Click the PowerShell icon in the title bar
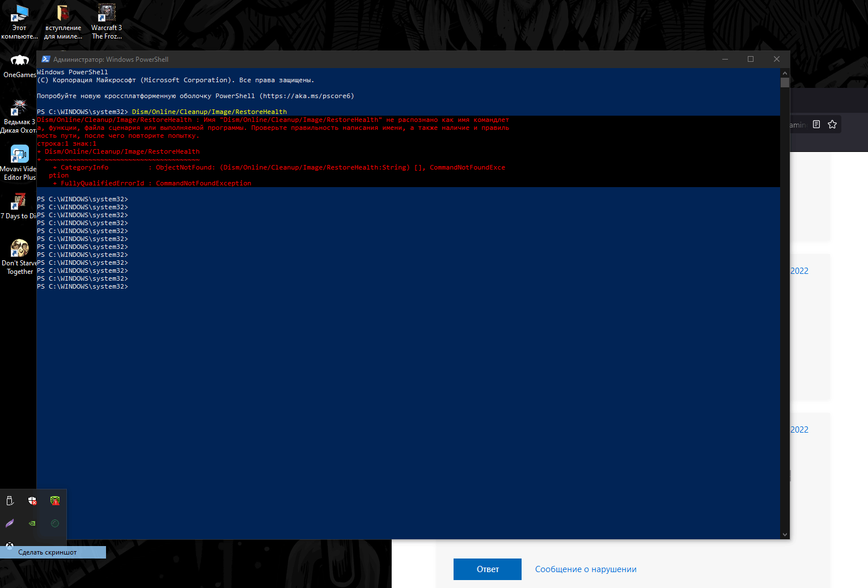Screen dimensions: 868x588 point(46,59)
